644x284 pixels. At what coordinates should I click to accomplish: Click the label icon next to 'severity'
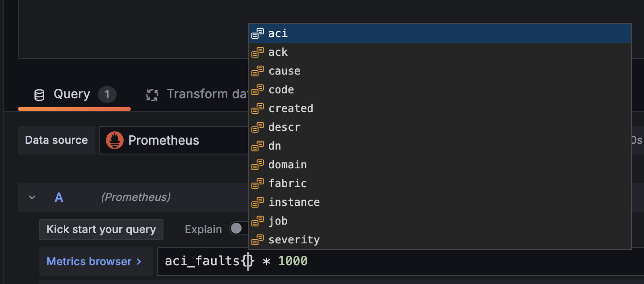[x=257, y=240]
